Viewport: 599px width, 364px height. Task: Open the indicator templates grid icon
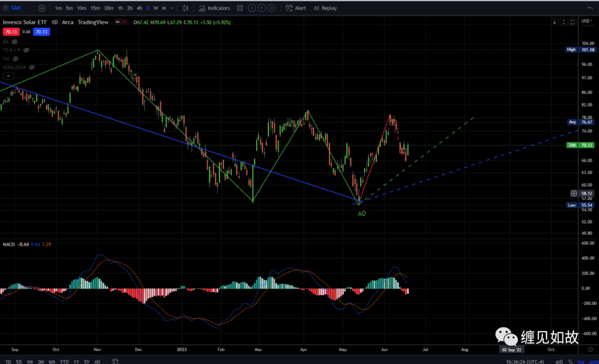click(x=240, y=8)
